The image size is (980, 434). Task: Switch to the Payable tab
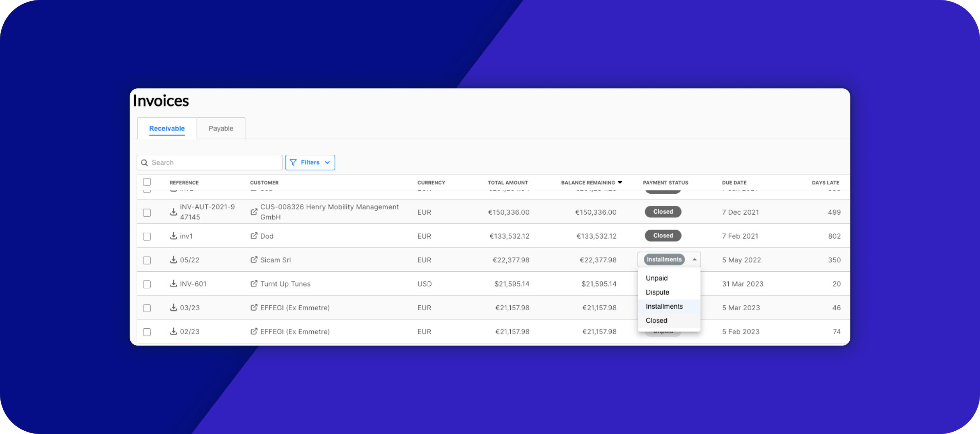(221, 129)
